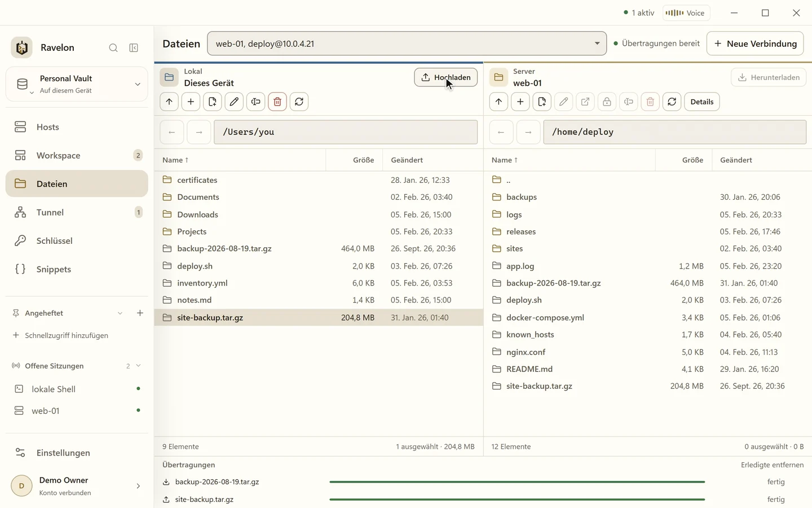Open the Voice control
This screenshot has width=812, height=508.
pos(686,13)
